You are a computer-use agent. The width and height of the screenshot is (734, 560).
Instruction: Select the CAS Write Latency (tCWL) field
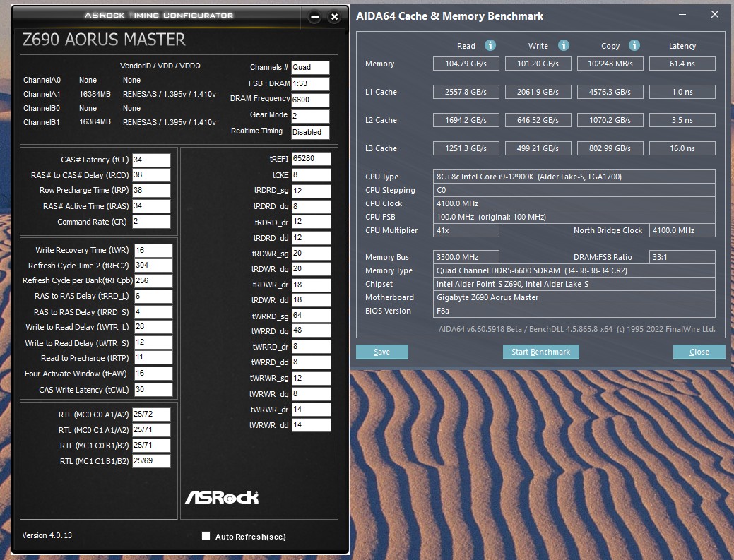coord(153,390)
